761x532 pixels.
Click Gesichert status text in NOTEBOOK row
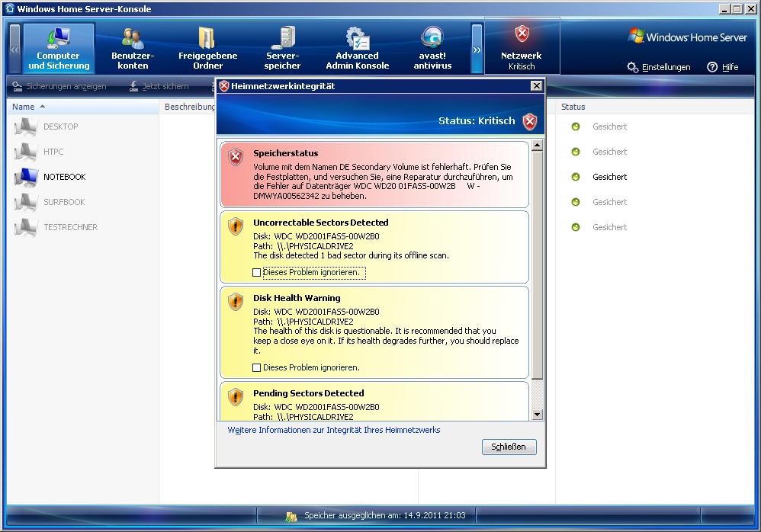coord(609,177)
